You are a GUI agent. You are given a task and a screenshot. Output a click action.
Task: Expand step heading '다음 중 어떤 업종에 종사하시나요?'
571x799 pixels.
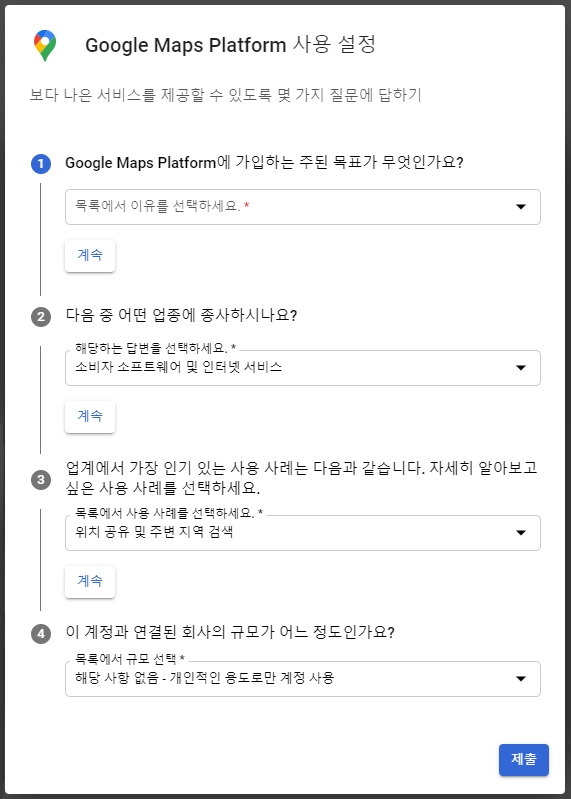(181, 315)
